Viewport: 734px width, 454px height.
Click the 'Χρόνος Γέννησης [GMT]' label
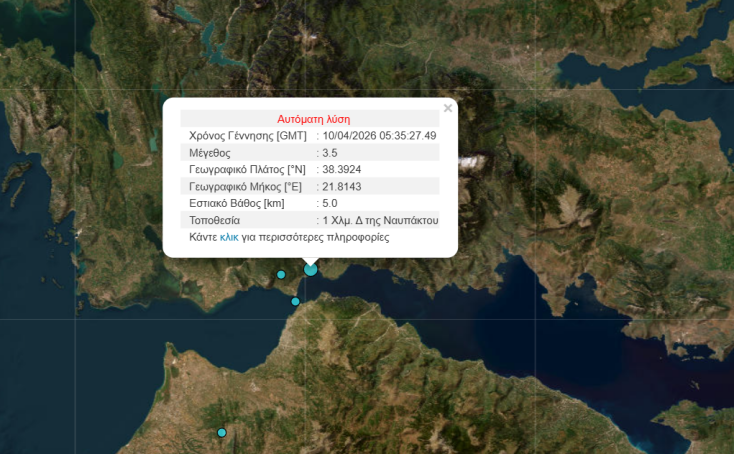248,136
